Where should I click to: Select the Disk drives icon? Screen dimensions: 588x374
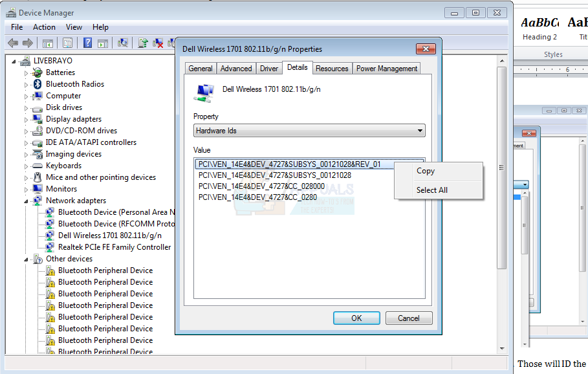[37, 108]
